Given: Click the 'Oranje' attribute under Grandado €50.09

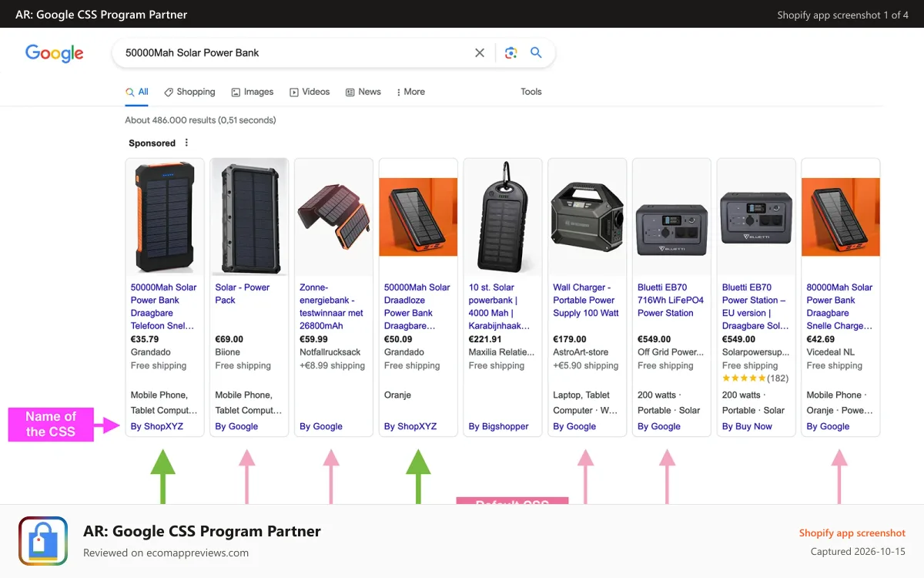Looking at the screenshot, I should [397, 395].
